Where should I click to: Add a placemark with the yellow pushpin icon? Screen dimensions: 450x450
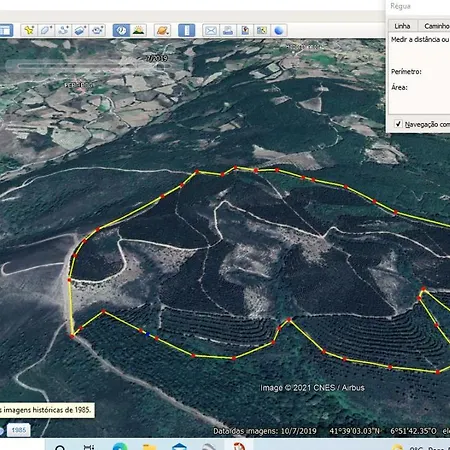tap(29, 30)
